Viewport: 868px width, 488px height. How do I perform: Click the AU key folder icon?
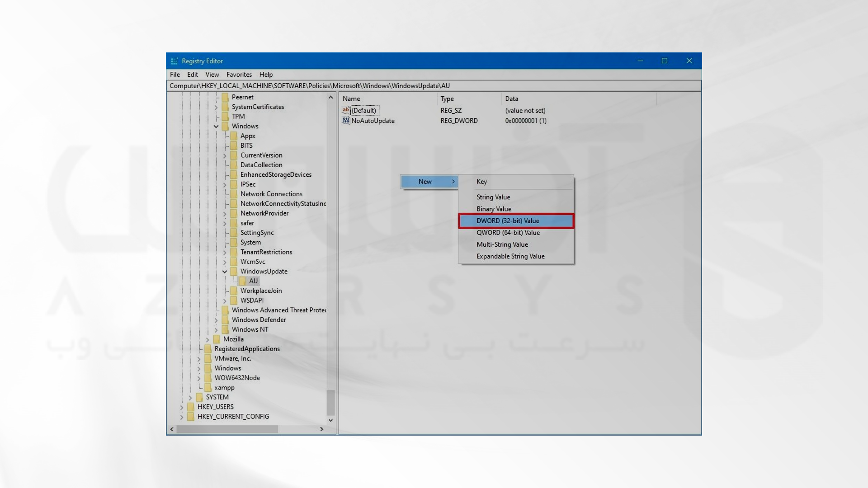pyautogui.click(x=243, y=281)
